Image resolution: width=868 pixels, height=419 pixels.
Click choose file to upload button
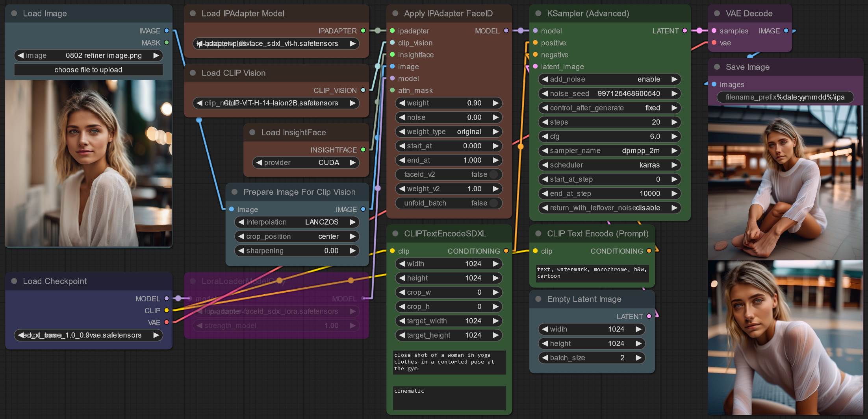88,70
